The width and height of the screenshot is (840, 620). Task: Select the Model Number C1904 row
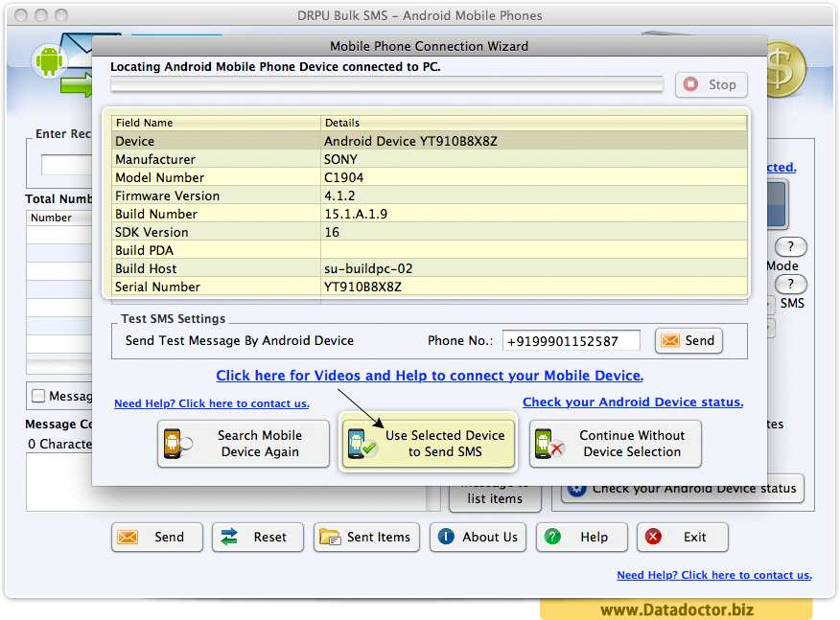click(x=429, y=177)
